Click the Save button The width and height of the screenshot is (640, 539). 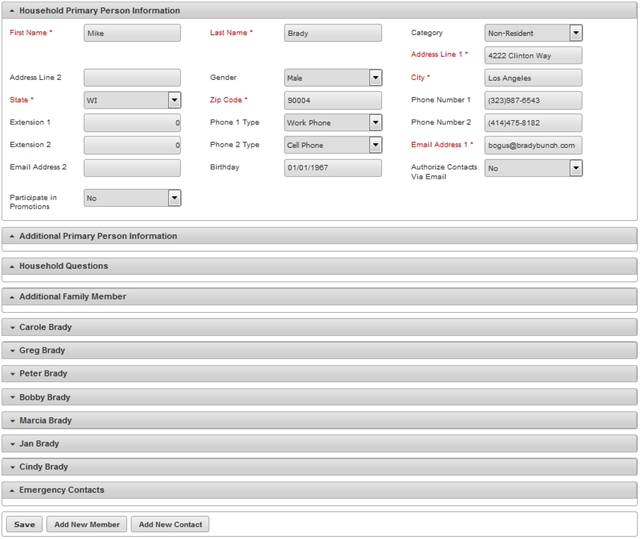[24, 524]
